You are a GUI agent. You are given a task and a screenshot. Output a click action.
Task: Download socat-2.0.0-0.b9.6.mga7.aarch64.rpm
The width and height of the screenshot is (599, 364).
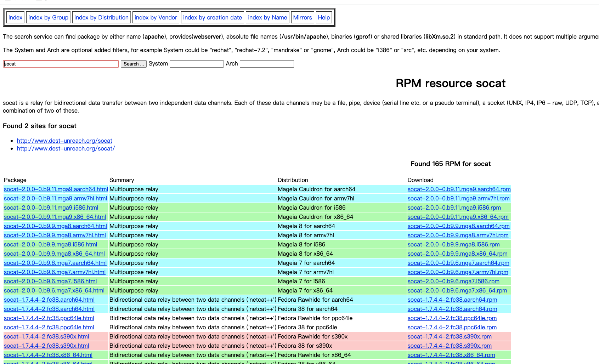(458, 263)
